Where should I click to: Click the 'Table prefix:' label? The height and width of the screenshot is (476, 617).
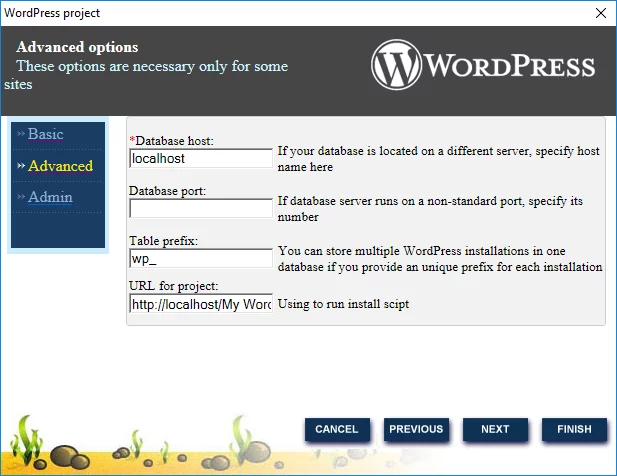tap(164, 241)
